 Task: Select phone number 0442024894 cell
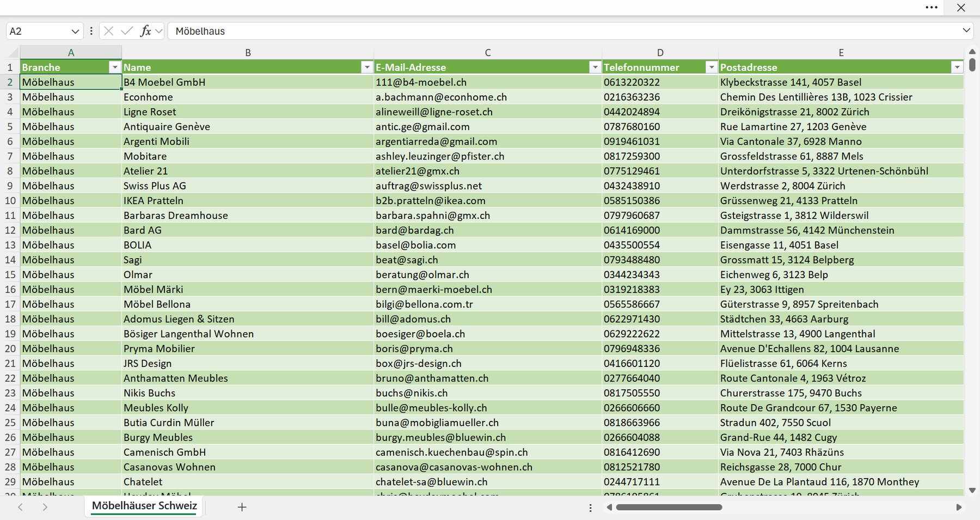click(660, 112)
